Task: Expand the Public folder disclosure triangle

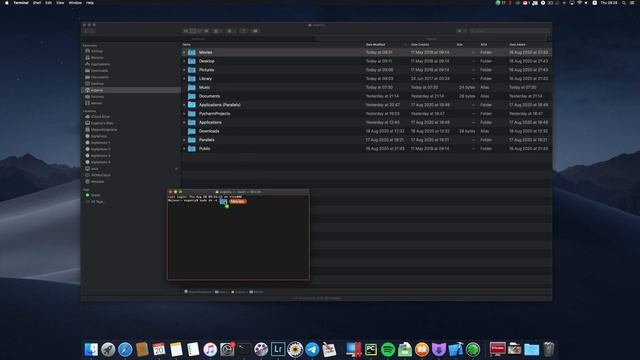Action: pos(184,149)
